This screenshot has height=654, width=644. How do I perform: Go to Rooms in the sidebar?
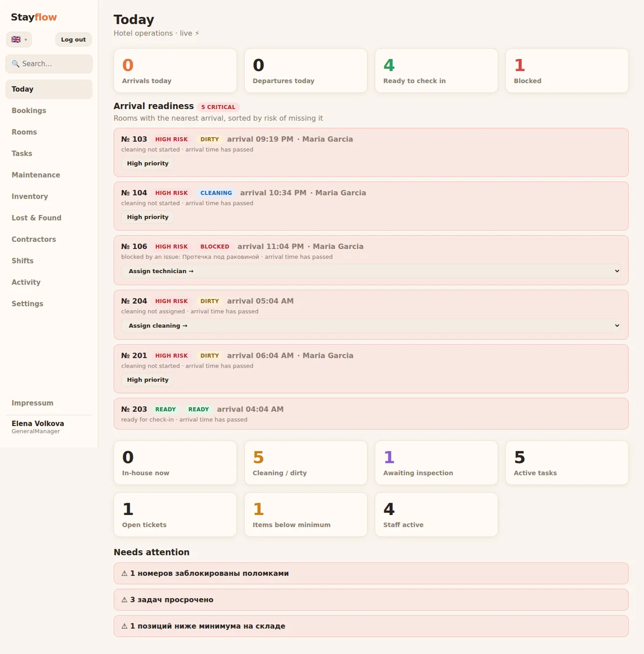pos(49,132)
